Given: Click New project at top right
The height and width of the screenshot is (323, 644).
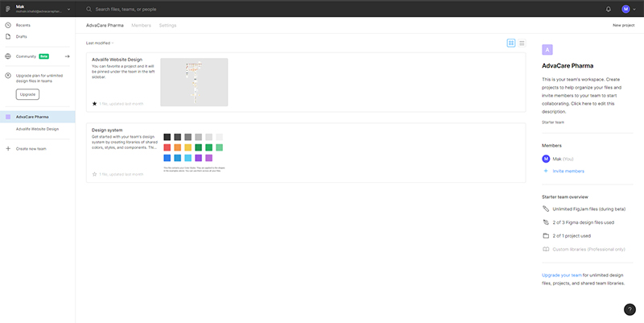Looking at the screenshot, I should tap(623, 26).
